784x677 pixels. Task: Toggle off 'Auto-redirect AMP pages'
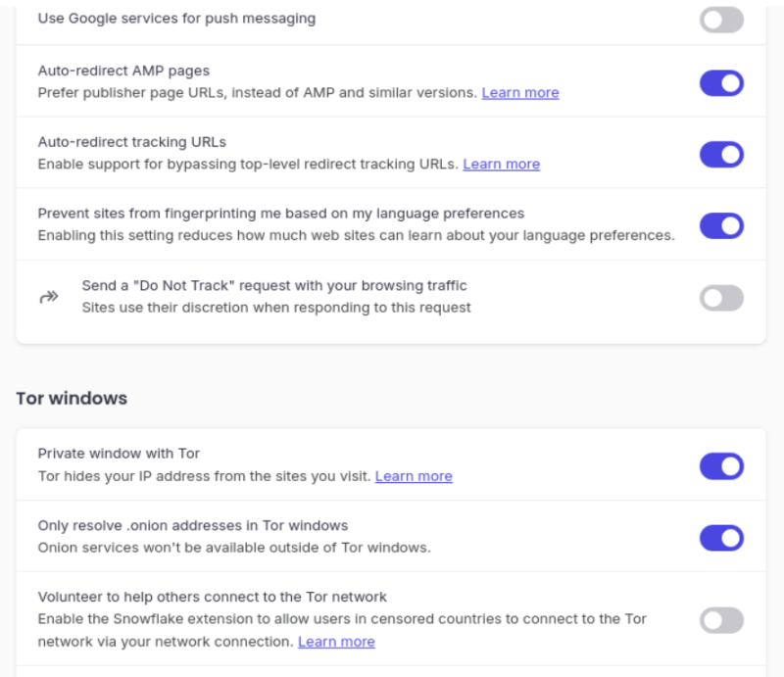point(721,83)
